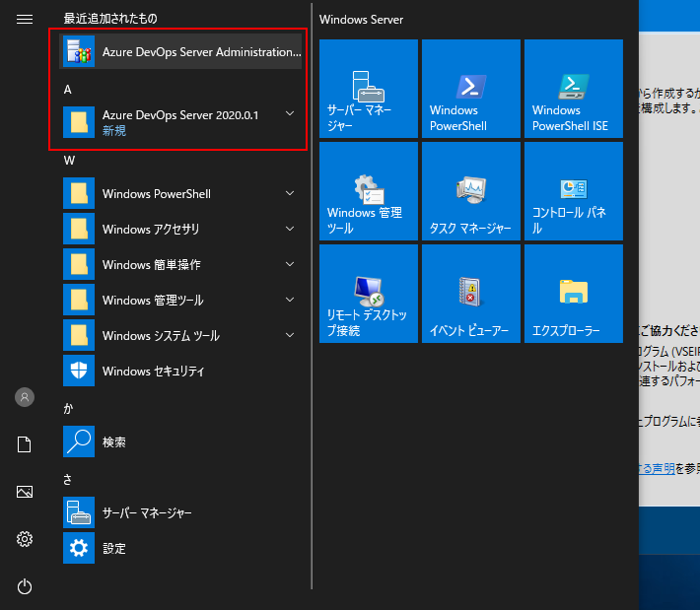The height and width of the screenshot is (610, 700).
Task: Open the イベント ビューアー tile
Action: pyautogui.click(x=471, y=294)
